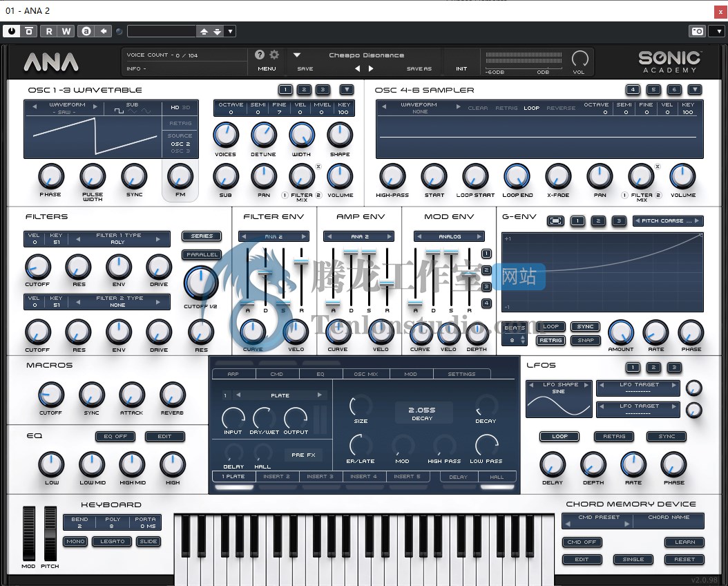Click the Read automation R button
Viewport: 728px width, 586px height.
point(49,31)
